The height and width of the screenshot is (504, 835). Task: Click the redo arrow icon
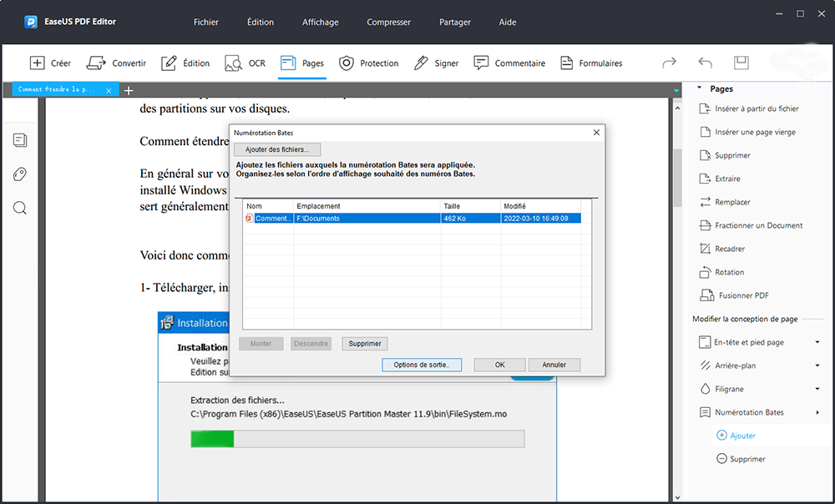pyautogui.click(x=670, y=63)
